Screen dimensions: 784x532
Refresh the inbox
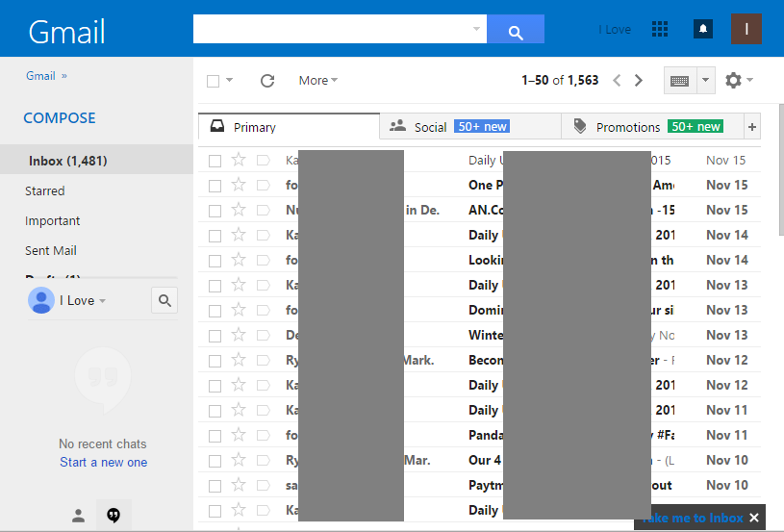pyautogui.click(x=267, y=81)
